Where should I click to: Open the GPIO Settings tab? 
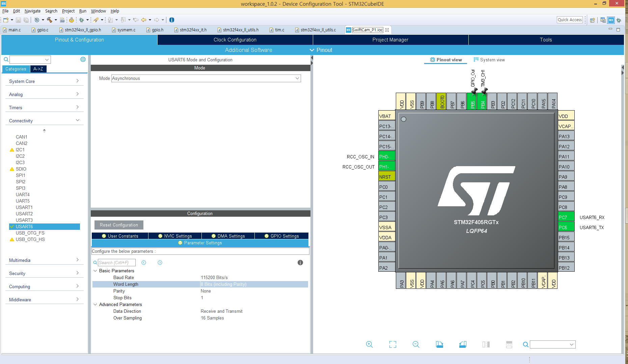281,236
